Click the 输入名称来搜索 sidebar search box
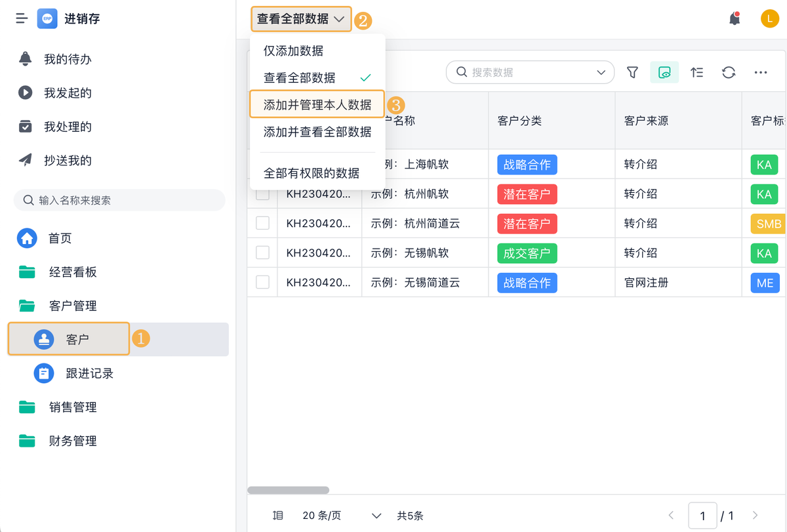Viewport: 787px width, 532px height. pos(119,200)
